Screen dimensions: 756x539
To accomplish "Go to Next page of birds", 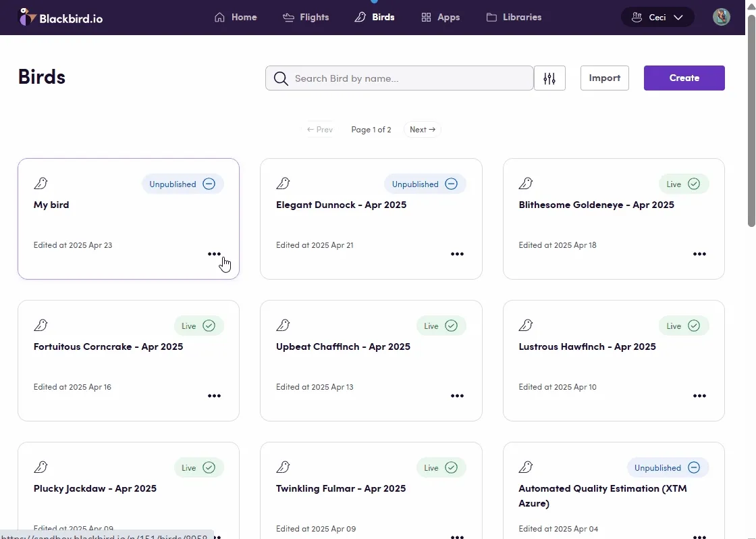I will [422, 130].
